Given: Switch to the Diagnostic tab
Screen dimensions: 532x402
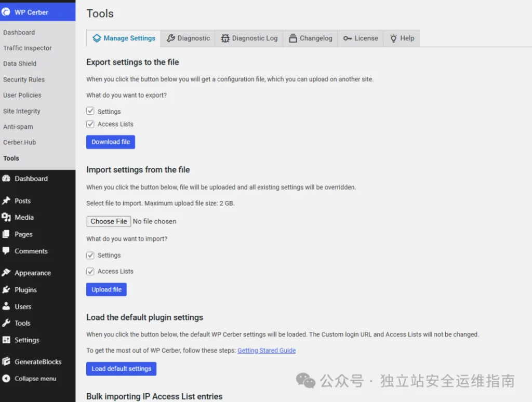Looking at the screenshot, I should [188, 38].
